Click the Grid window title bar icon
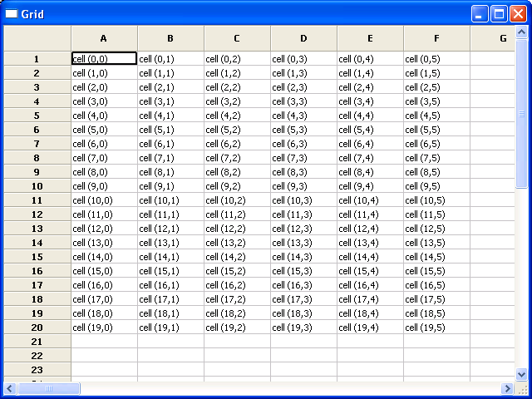Screen dimensions: 532x399 (x=12, y=13)
